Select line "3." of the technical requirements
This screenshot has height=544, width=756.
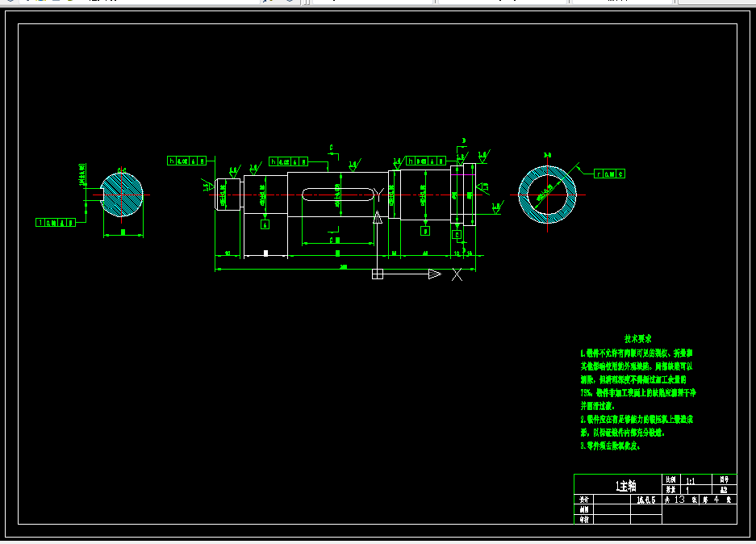pyautogui.click(x=611, y=446)
